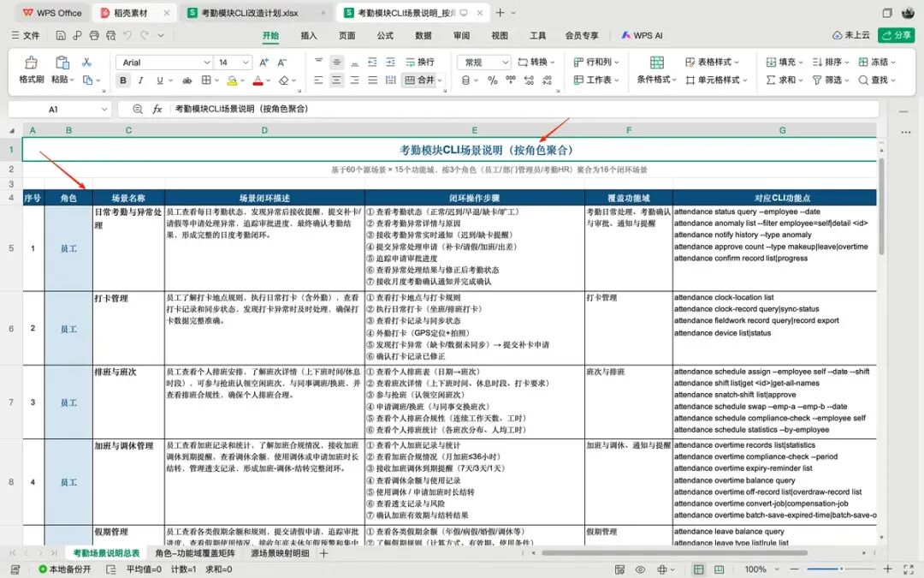
Task: Click the green 分享 share button
Action: pyautogui.click(x=896, y=35)
